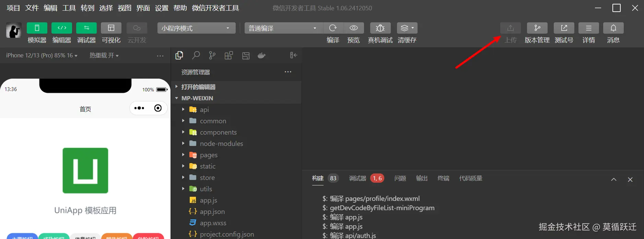Open the source control branch icon in sidebar

click(212, 55)
